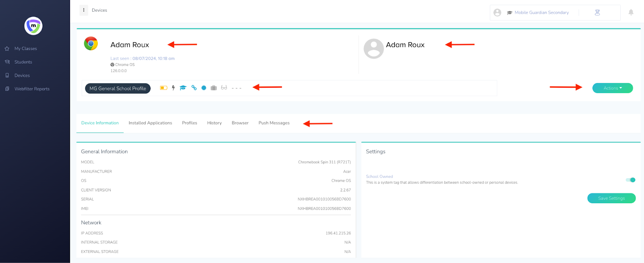Click the star icon beside My Classes
Viewport: 644px width, 263px height.
pyautogui.click(x=7, y=49)
